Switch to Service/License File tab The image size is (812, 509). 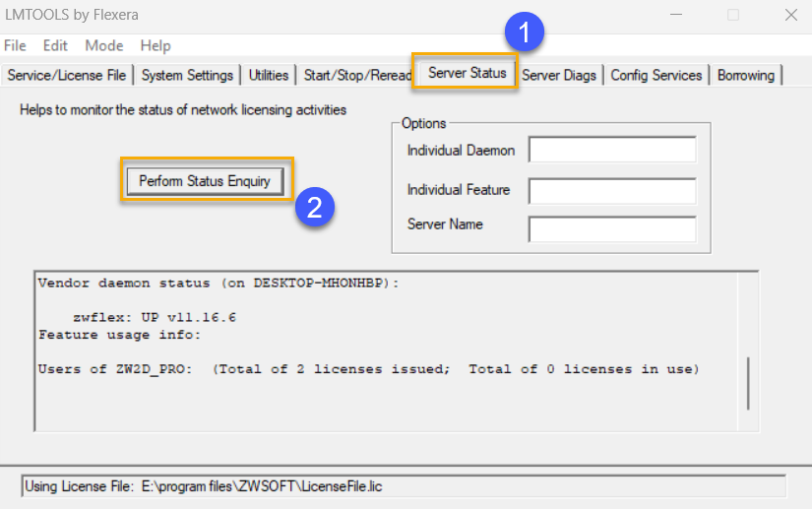tap(67, 75)
